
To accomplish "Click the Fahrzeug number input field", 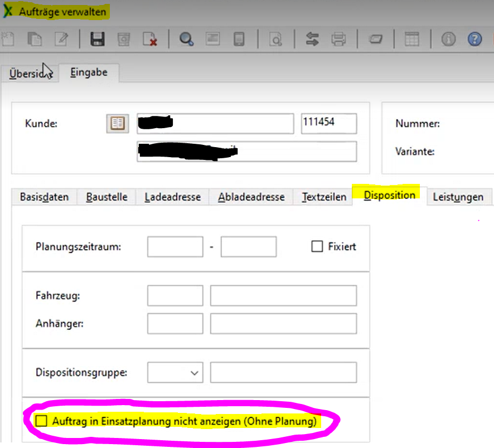I will point(175,296).
